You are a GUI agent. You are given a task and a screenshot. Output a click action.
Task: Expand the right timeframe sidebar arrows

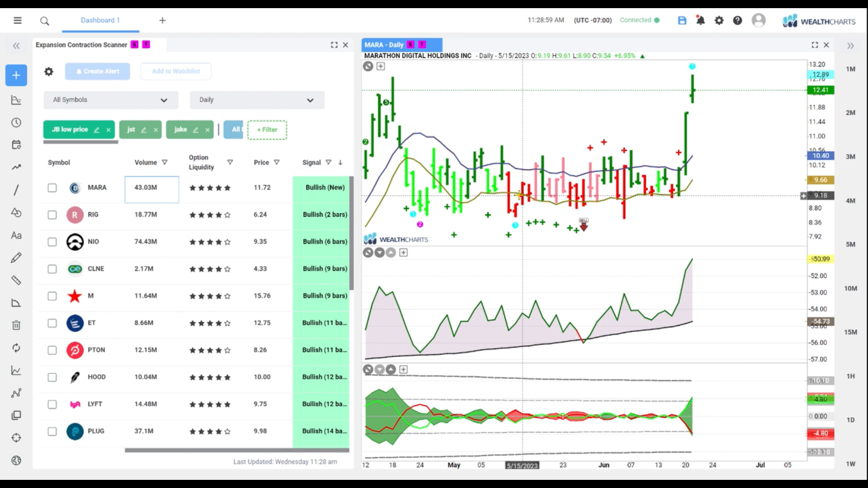[x=850, y=46]
